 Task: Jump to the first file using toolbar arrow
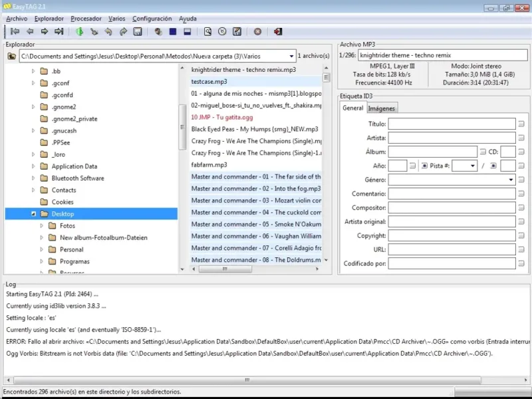click(14, 31)
